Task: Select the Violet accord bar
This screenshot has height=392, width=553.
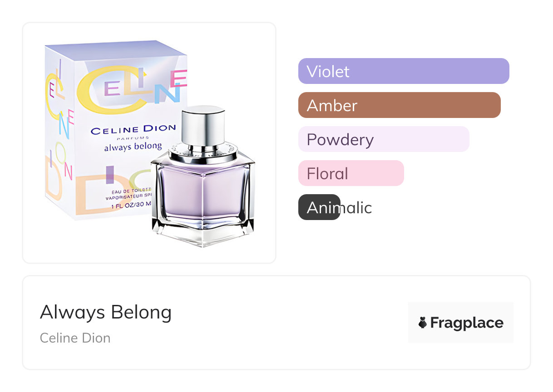Action: (403, 71)
